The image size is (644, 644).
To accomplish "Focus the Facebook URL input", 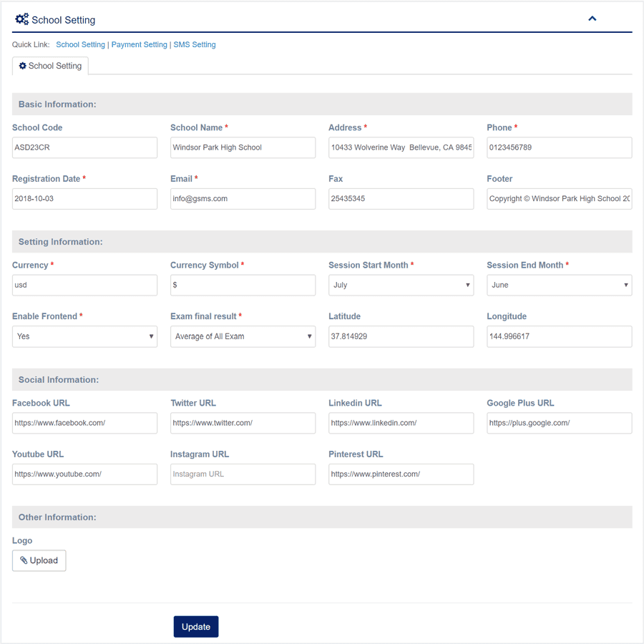I will pyautogui.click(x=84, y=423).
